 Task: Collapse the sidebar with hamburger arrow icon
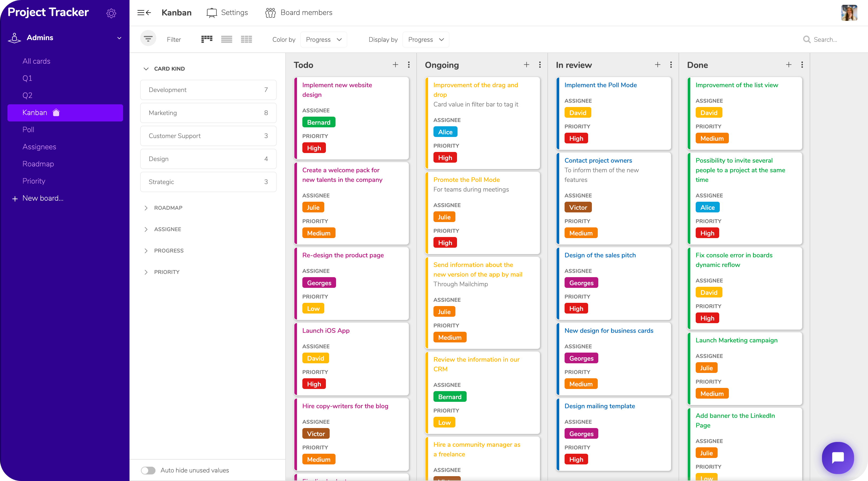coord(144,13)
